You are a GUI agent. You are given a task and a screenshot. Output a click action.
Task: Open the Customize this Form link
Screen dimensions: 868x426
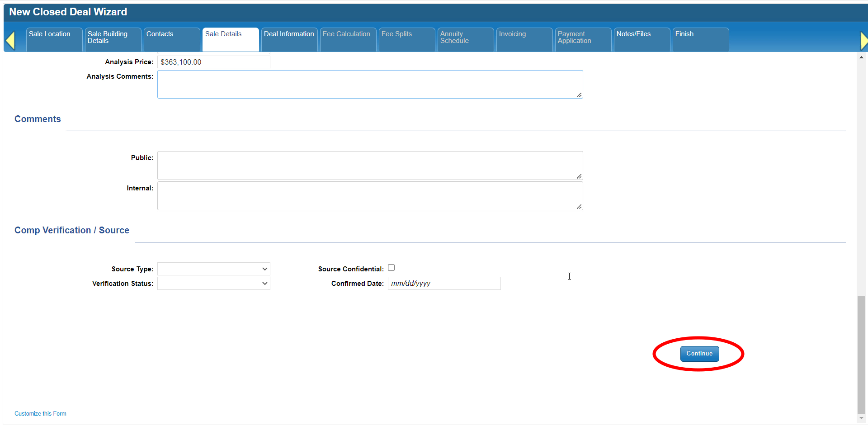click(40, 414)
